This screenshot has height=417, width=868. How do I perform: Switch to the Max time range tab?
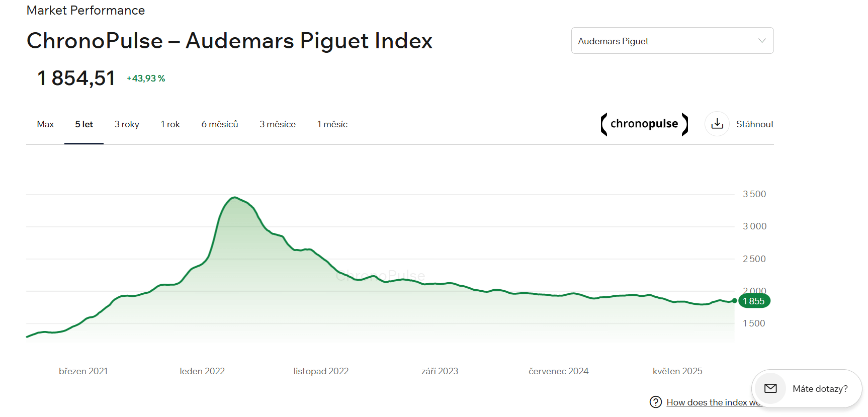point(45,124)
